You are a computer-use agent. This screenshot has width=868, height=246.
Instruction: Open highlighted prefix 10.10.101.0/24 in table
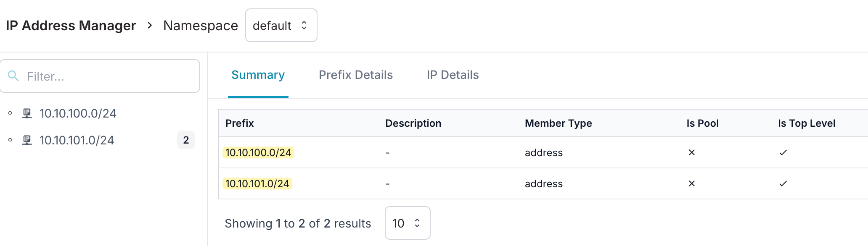[x=257, y=183]
